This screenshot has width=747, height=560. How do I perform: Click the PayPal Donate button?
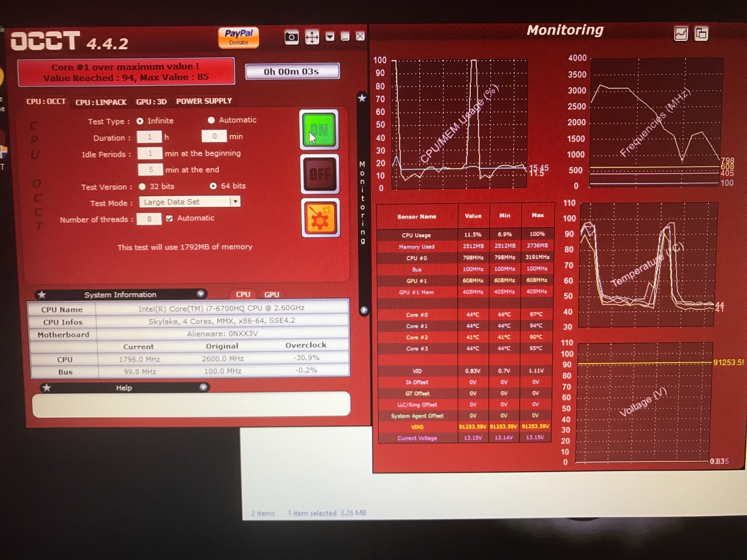(x=238, y=37)
